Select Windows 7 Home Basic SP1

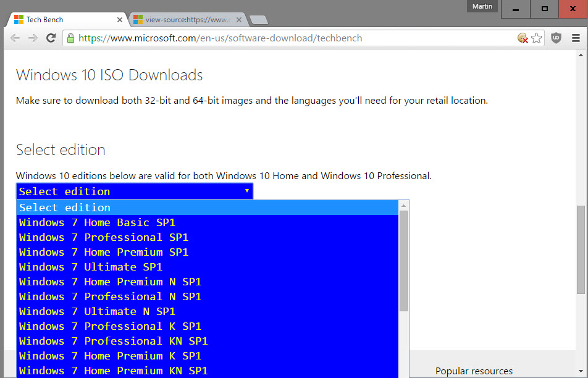coord(208,222)
